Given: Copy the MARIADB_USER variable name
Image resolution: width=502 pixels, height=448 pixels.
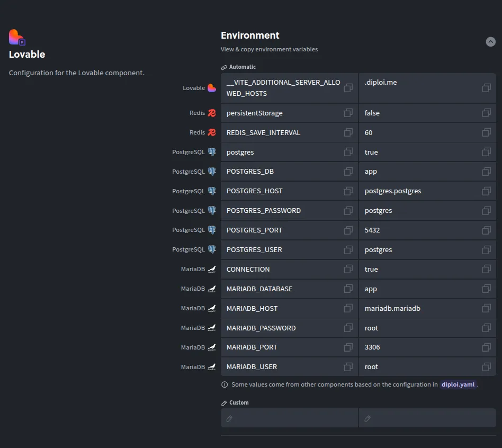Looking at the screenshot, I should 348,367.
